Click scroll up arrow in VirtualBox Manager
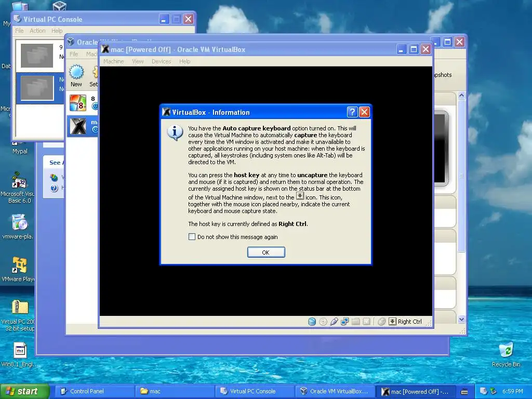This screenshot has width=532, height=399. point(461,96)
